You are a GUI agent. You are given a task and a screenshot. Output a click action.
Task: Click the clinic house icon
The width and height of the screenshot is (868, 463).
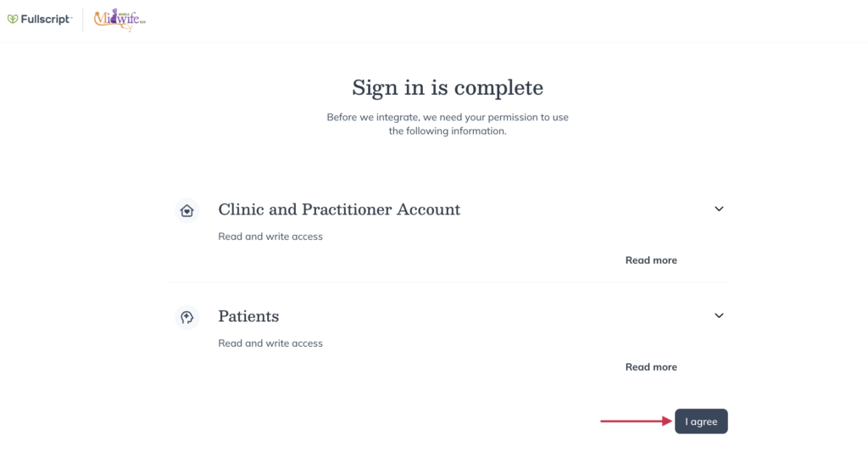pos(187,210)
